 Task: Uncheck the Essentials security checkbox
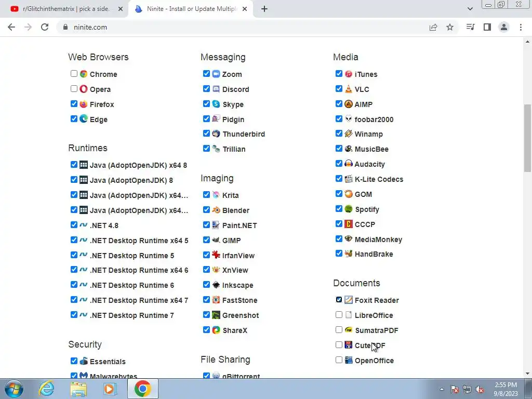74,361
